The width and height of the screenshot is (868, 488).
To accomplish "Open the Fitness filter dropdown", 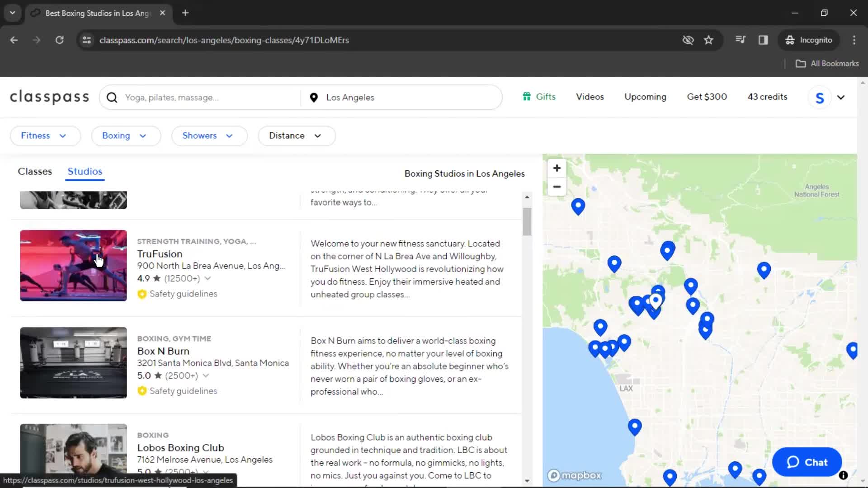I will [45, 136].
